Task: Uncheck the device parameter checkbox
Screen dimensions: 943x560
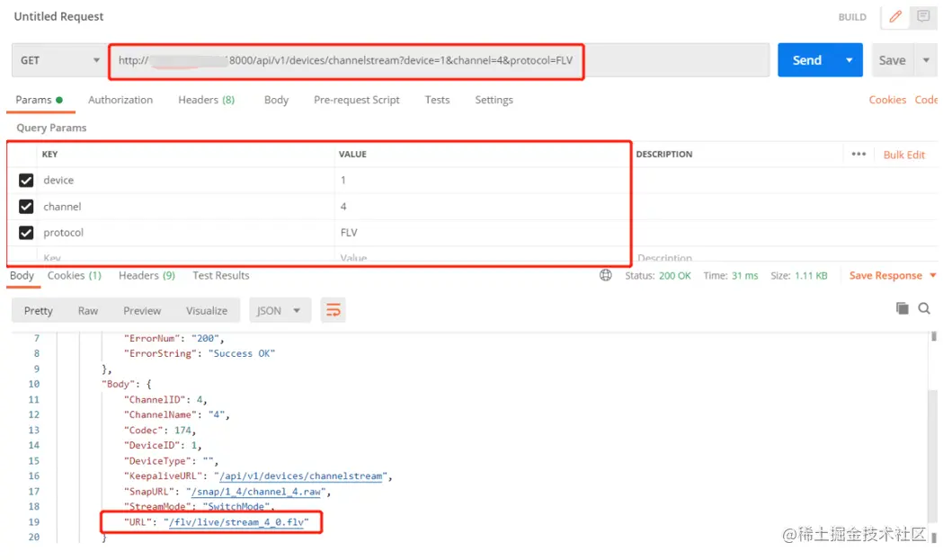Action: [x=26, y=180]
